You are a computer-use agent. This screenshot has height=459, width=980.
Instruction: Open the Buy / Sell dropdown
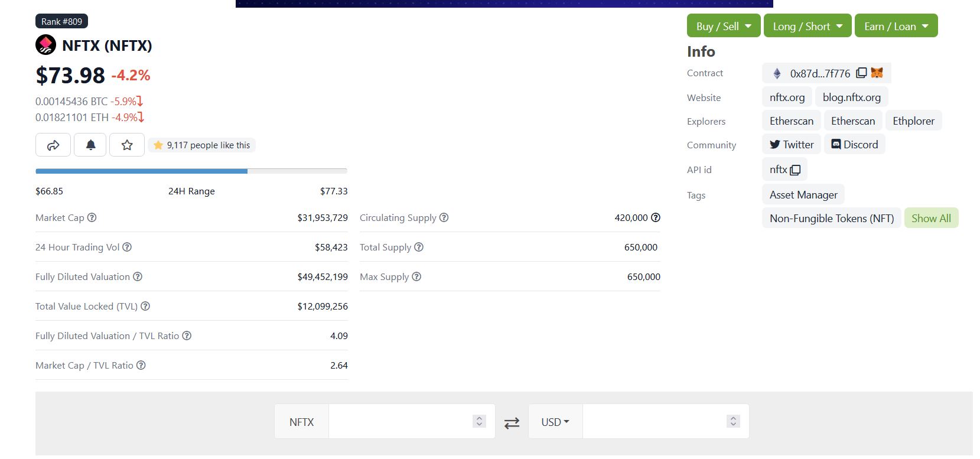(x=724, y=25)
